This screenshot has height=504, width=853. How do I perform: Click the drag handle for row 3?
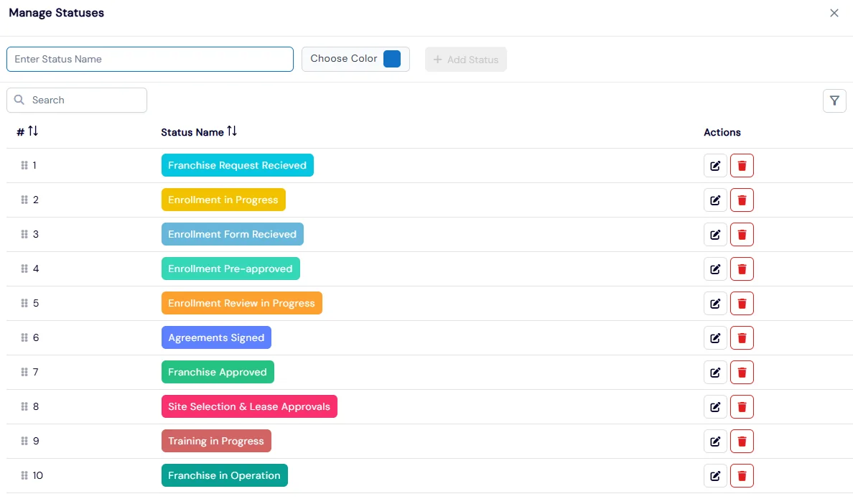(24, 234)
